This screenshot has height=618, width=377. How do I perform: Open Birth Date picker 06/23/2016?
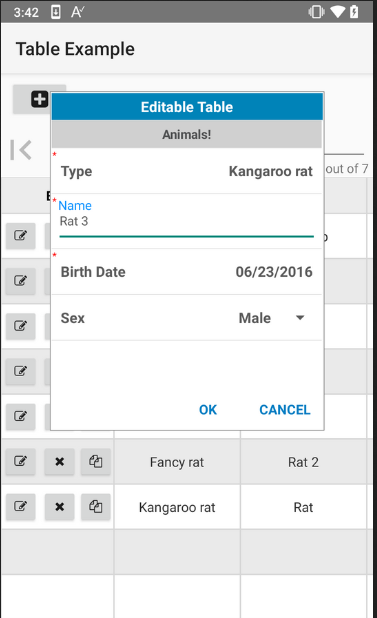click(187, 272)
